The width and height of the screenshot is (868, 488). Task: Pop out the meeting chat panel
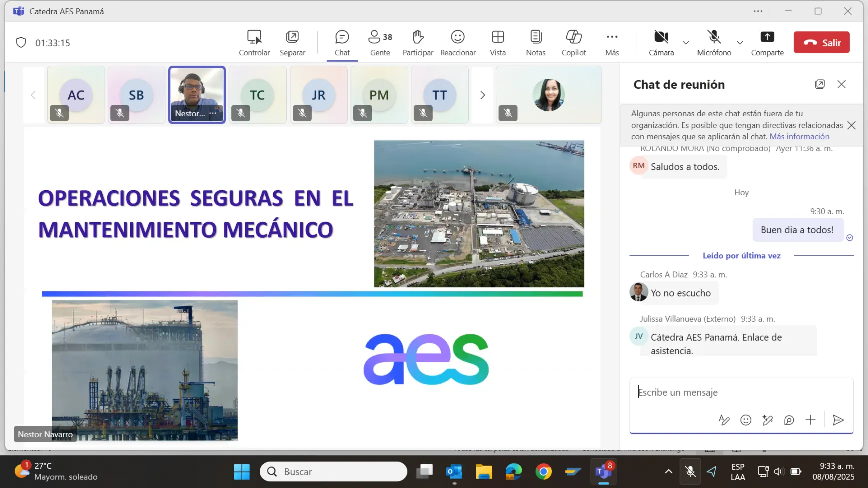point(820,84)
